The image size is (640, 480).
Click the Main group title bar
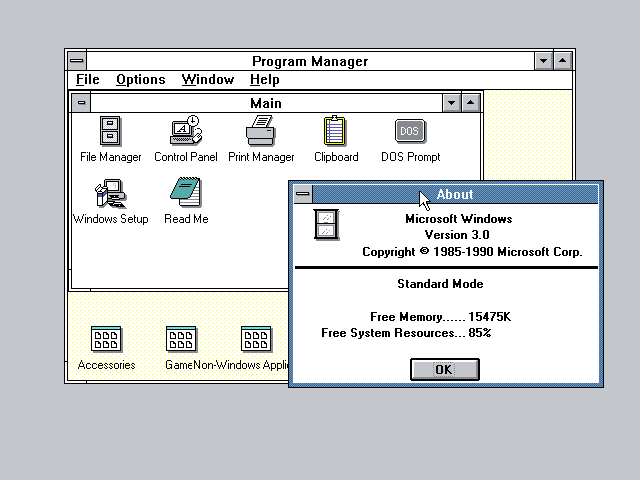266,103
